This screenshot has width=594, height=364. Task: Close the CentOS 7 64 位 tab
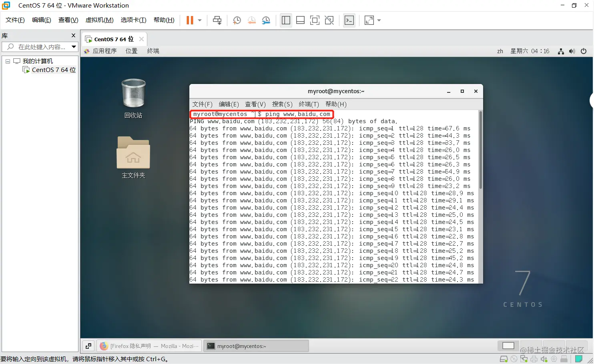click(x=141, y=39)
